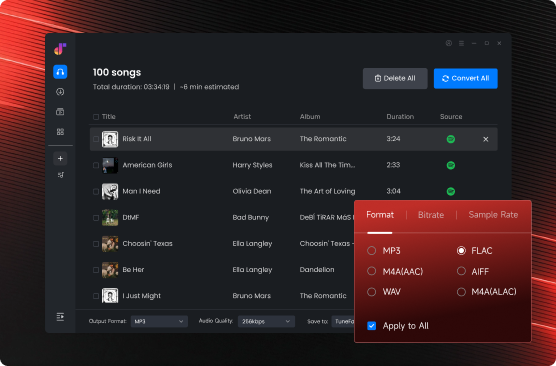Click album art thumbnail for Choosin' Texas
556x366 pixels.
point(110,244)
